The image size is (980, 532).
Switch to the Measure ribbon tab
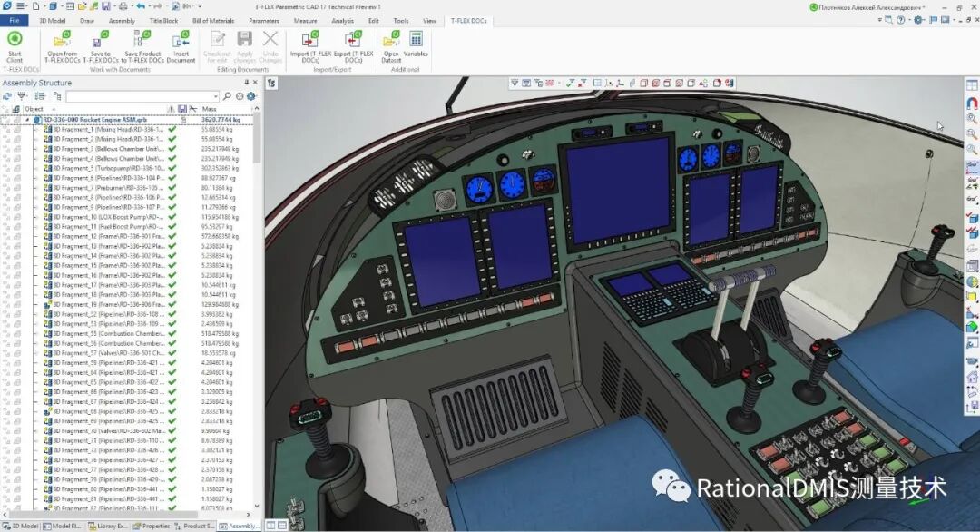point(306,21)
